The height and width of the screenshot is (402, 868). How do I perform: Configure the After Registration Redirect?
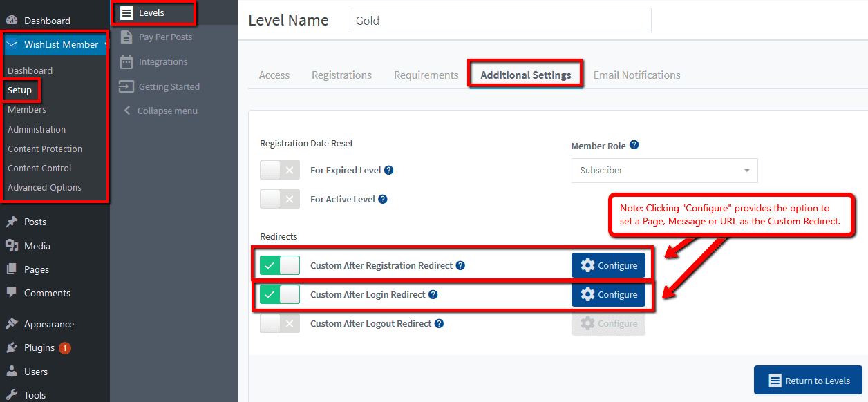coord(608,265)
